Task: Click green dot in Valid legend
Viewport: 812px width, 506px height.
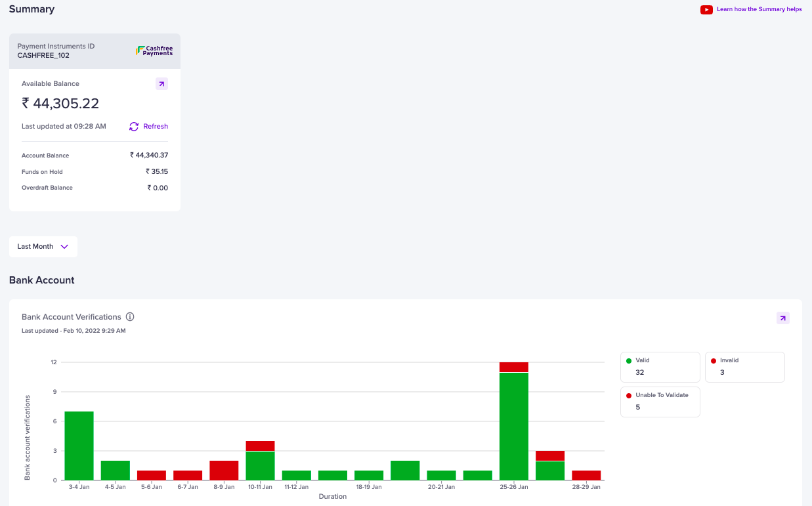Action: click(629, 361)
